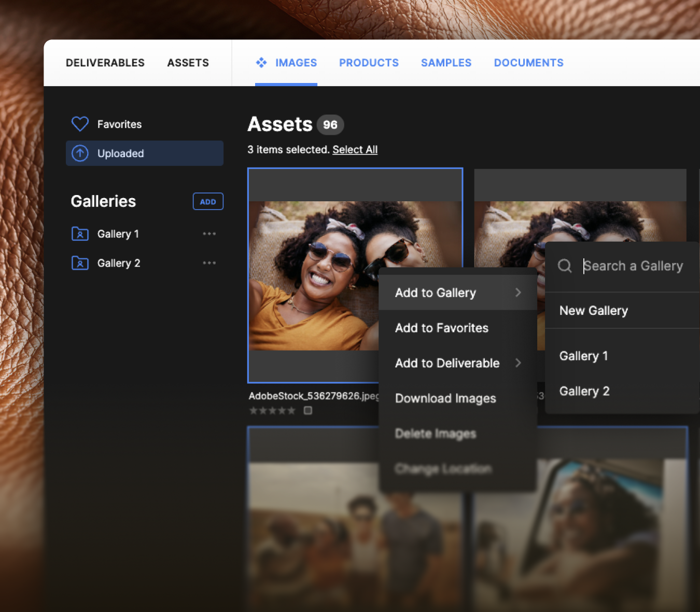Select New Gallery in the submenu
Screen dimensions: 700x612
593,311
